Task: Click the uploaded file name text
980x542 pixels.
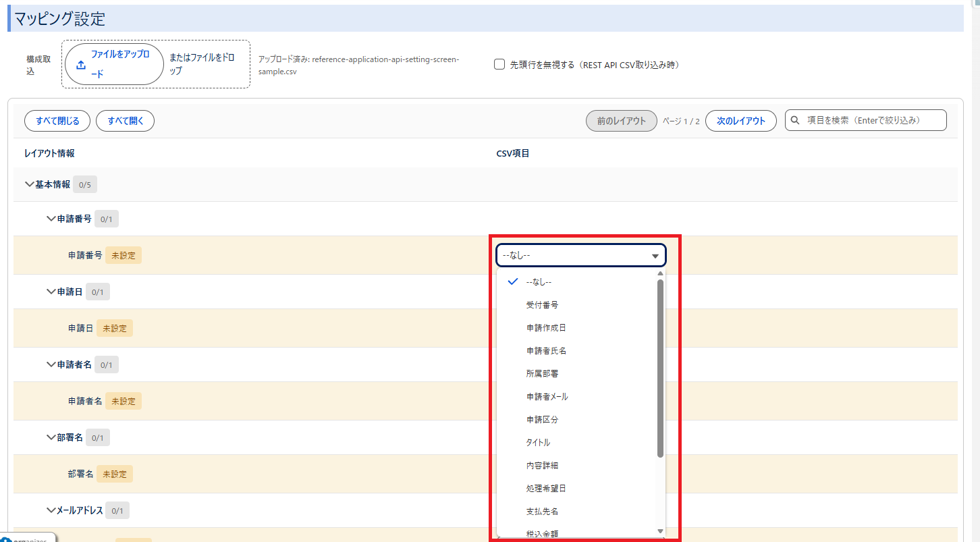Action: 358,65
